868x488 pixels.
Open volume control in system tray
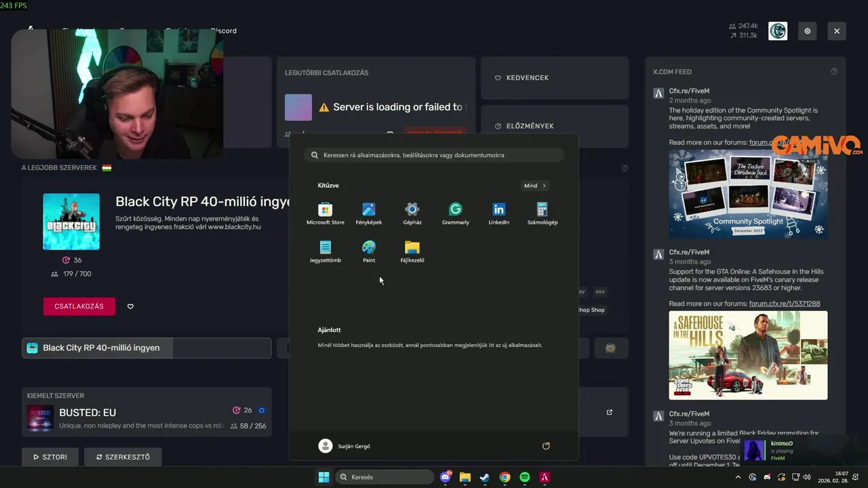807,477
